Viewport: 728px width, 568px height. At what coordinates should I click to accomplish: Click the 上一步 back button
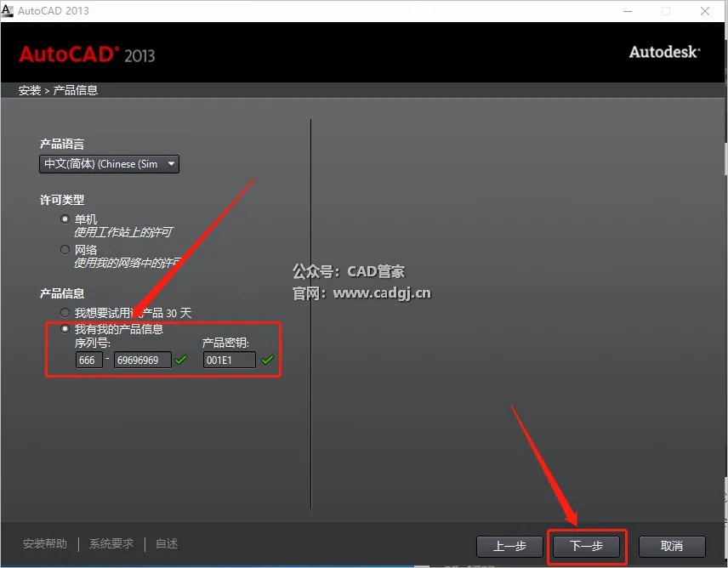pos(509,546)
